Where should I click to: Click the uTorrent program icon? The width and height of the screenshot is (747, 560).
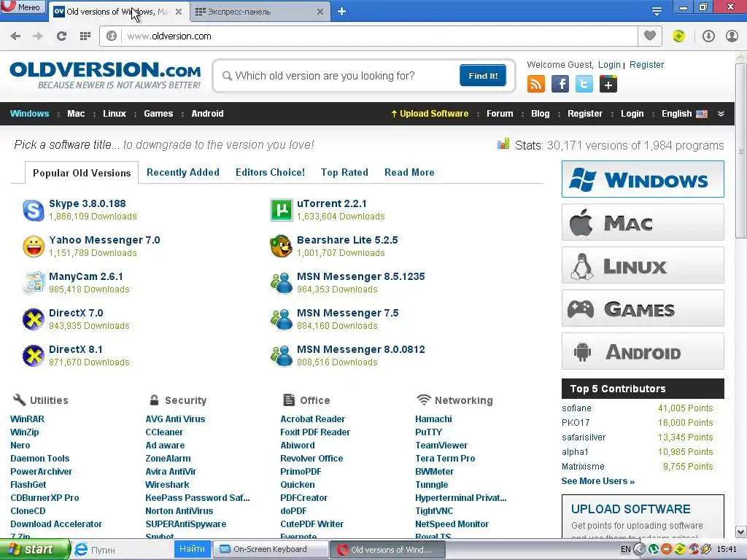click(x=282, y=210)
